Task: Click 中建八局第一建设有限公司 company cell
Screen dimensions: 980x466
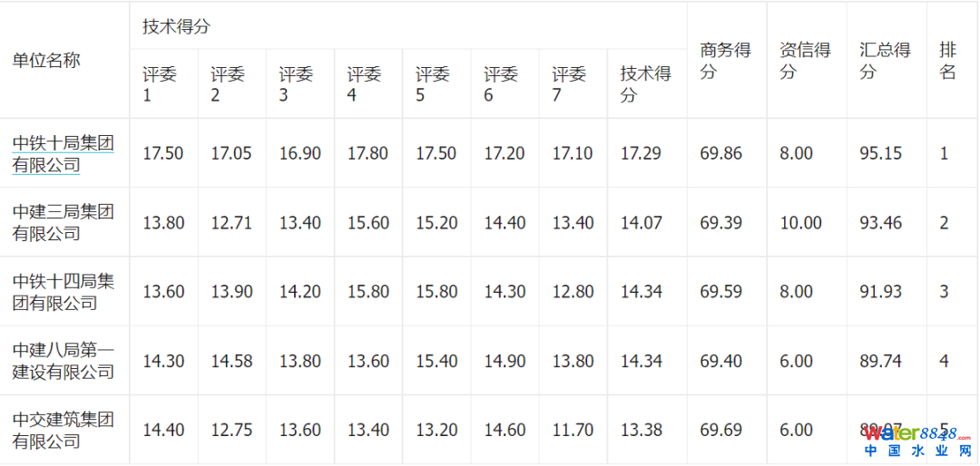Action: [64, 361]
